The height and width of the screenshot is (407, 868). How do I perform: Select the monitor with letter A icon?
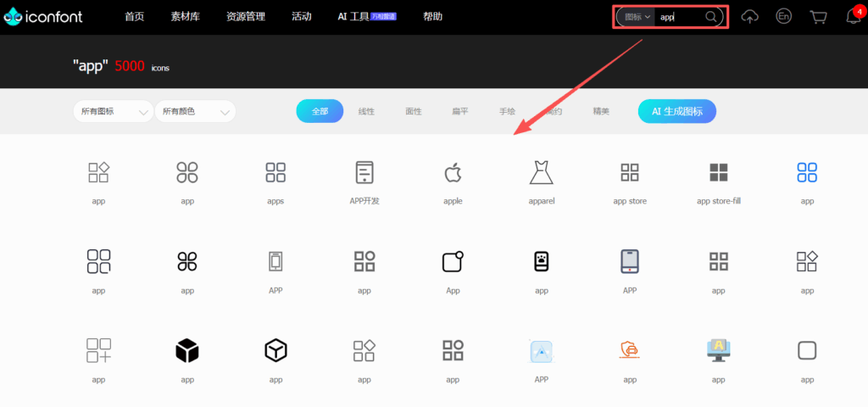[x=719, y=350]
